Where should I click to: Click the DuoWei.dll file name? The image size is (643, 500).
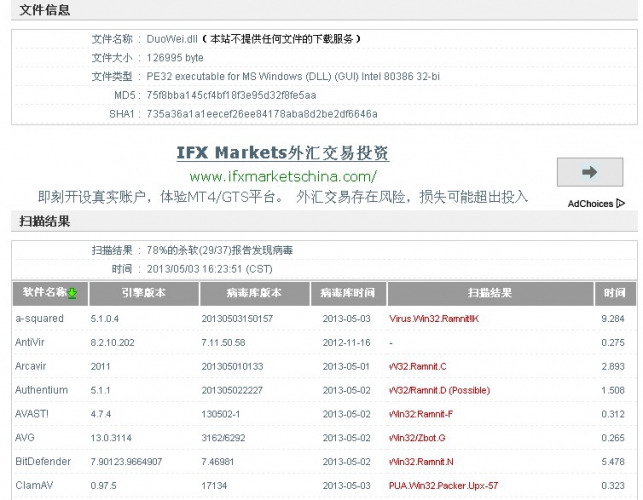170,39
